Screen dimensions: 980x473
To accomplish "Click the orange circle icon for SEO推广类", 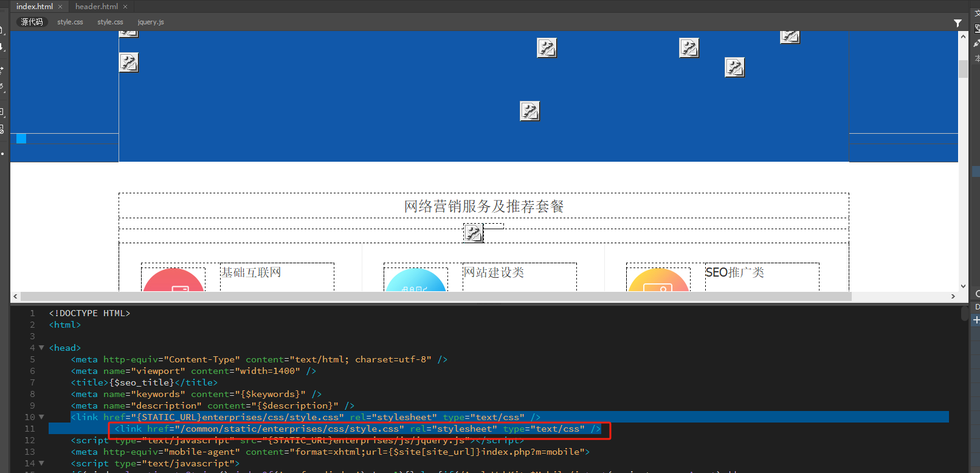I will click(x=658, y=280).
